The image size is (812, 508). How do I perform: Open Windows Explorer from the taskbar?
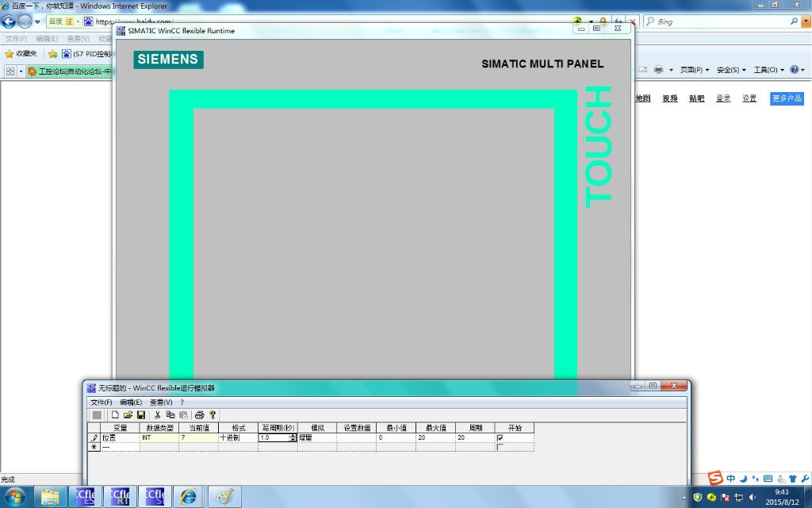click(x=50, y=497)
